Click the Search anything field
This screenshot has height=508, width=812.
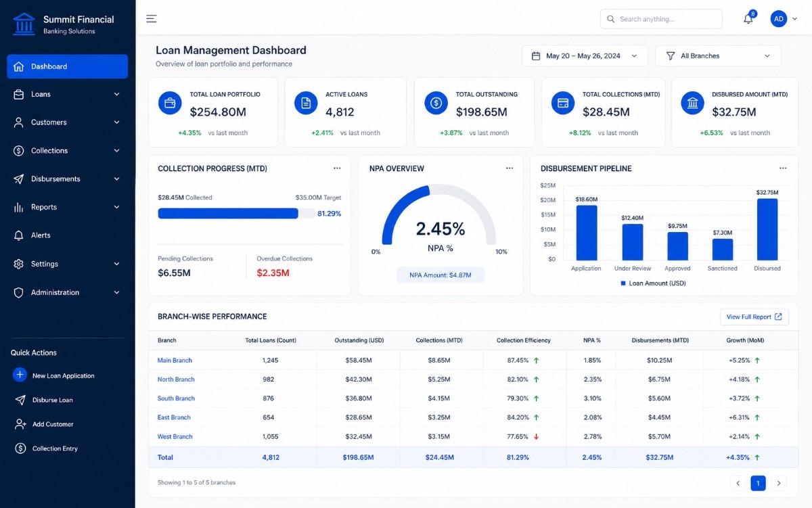pyautogui.click(x=661, y=19)
